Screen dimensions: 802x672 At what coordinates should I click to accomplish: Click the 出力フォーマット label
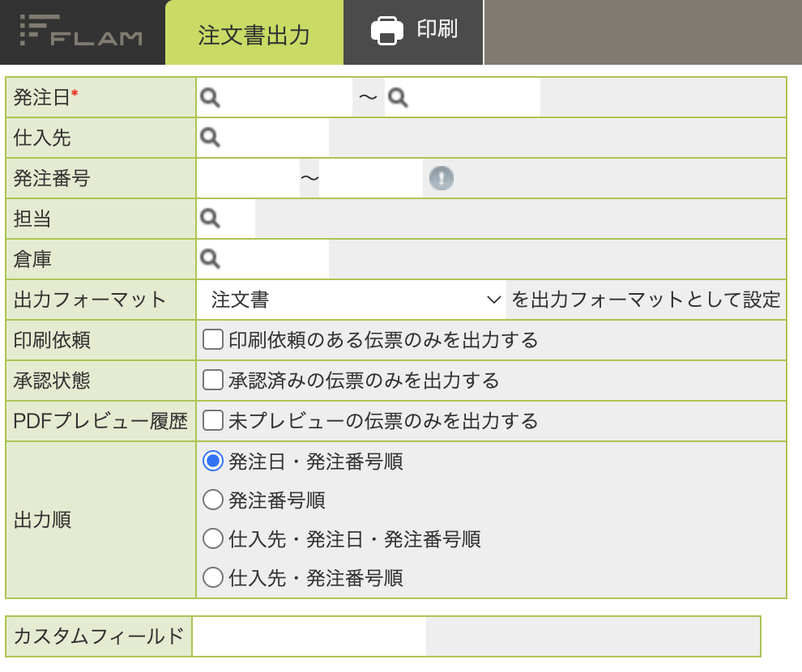pyautogui.click(x=89, y=300)
